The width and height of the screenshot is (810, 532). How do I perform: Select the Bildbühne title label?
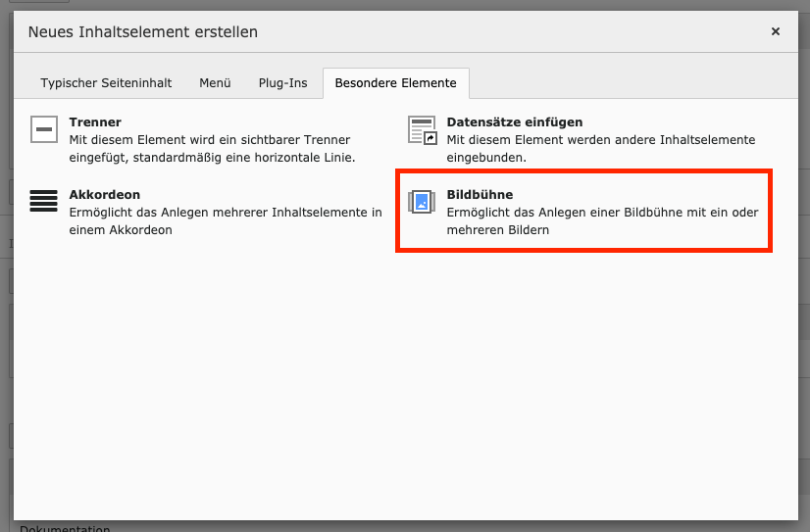[480, 195]
